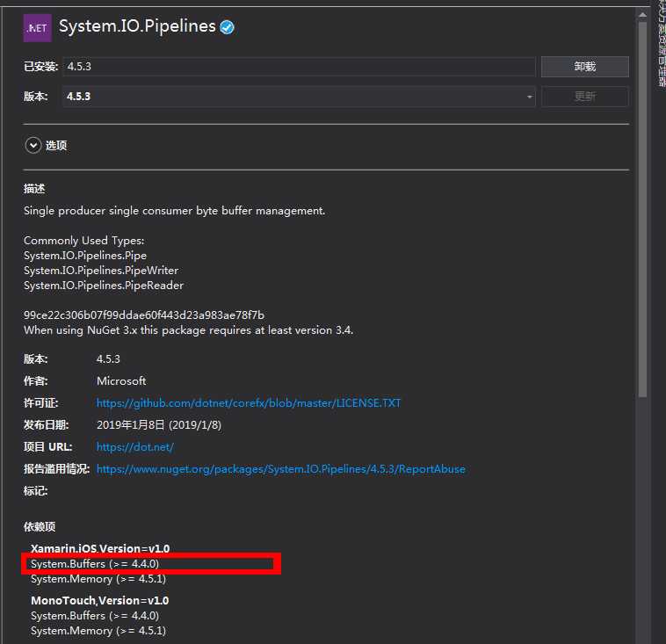
Task: Click the NuGet 3.x requirement note
Action: [x=189, y=330]
